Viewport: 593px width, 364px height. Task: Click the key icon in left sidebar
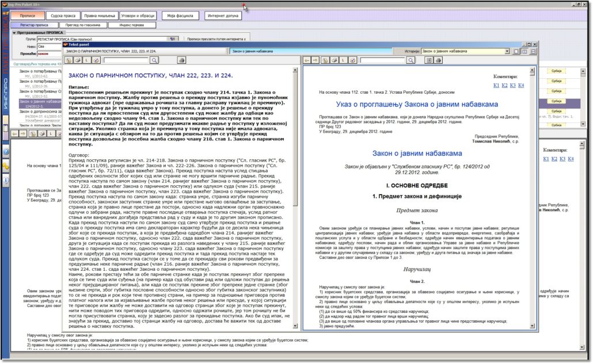click(x=6, y=166)
